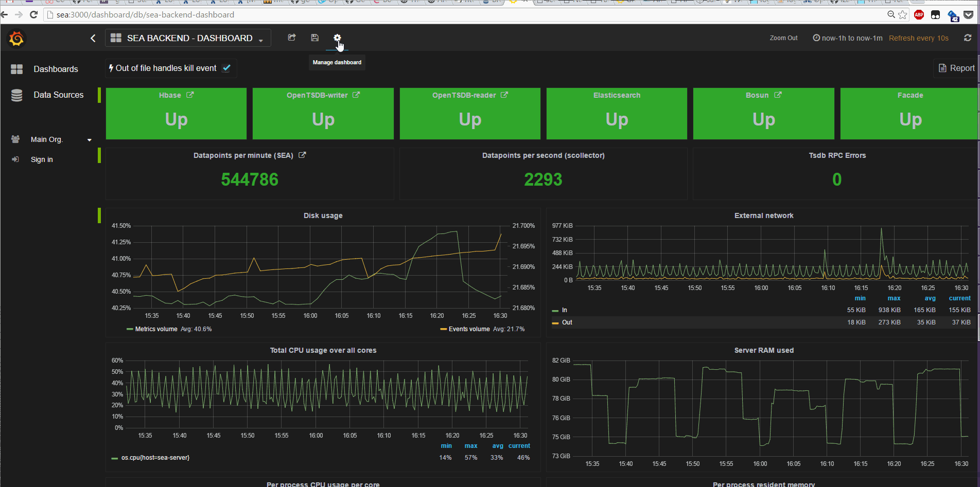The width and height of the screenshot is (980, 487).
Task: Click the green row handle beside Hbase
Action: (99, 95)
